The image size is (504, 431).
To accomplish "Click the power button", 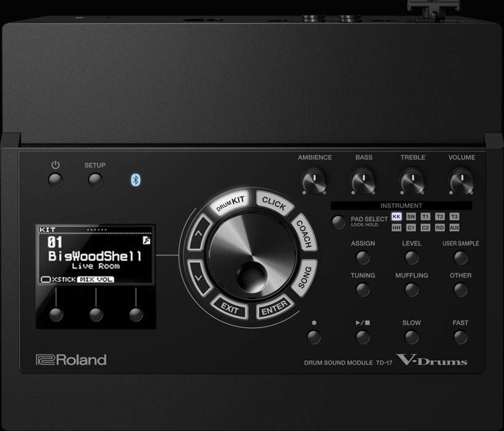I will pos(55,180).
